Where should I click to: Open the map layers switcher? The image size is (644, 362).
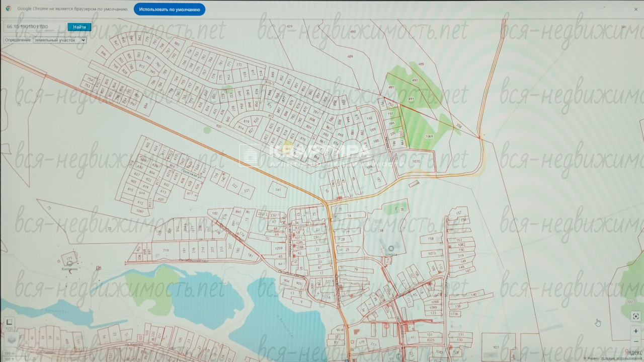coord(11,340)
